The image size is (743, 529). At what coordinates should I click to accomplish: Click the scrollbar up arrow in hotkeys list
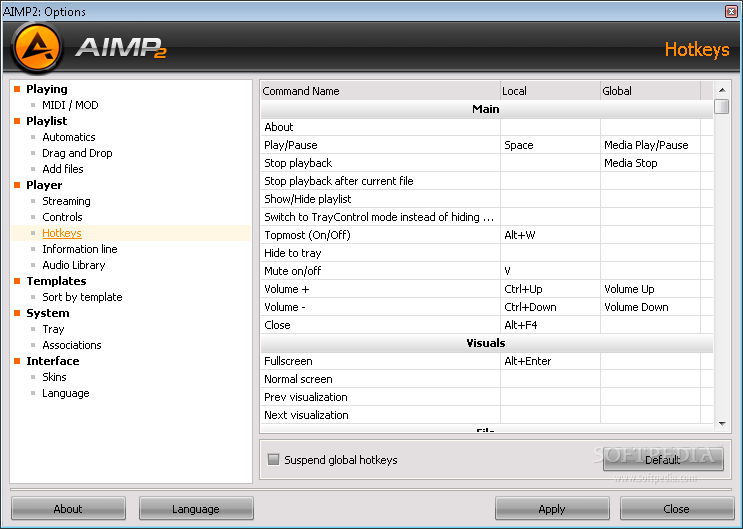pos(722,90)
